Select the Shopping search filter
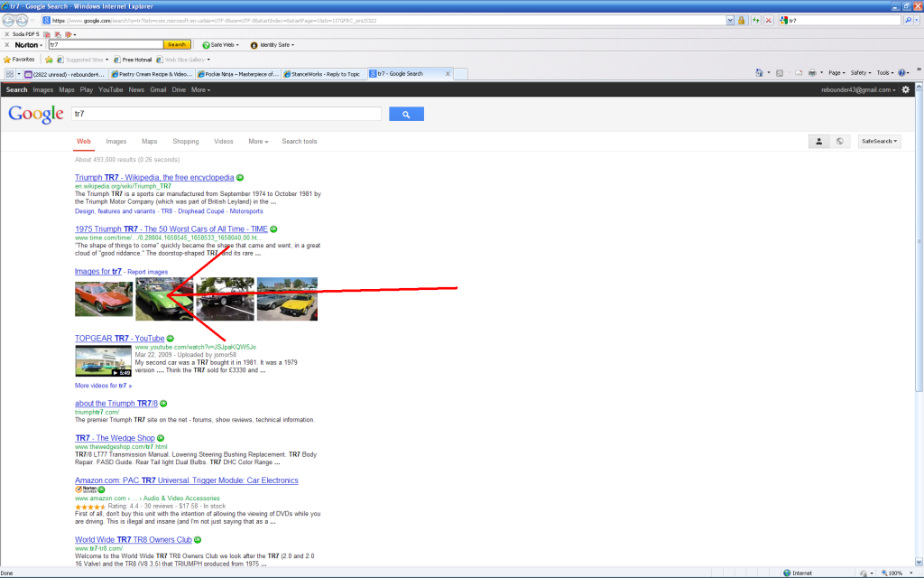 186,142
